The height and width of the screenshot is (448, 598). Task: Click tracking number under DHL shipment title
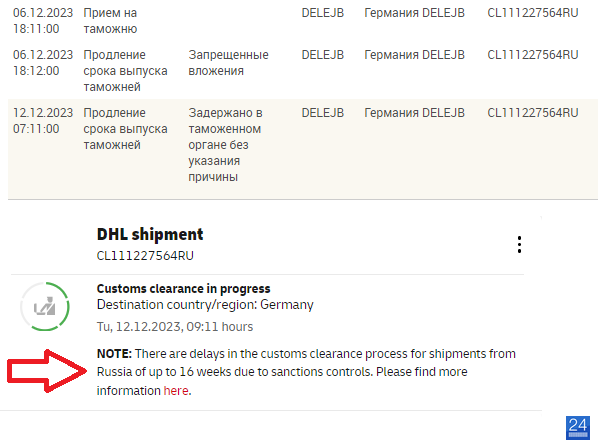[x=145, y=255]
